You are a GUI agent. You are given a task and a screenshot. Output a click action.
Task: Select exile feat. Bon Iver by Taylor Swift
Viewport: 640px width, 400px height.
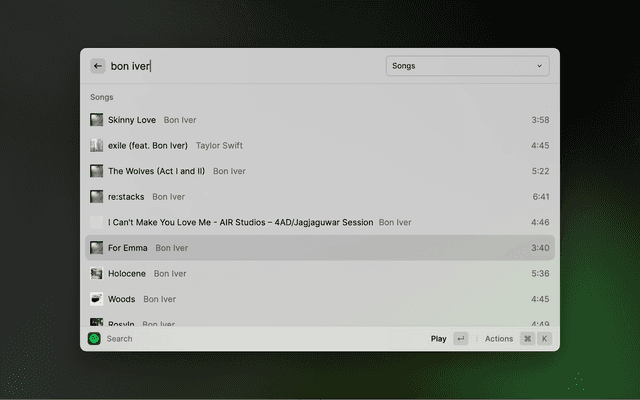[320, 145]
